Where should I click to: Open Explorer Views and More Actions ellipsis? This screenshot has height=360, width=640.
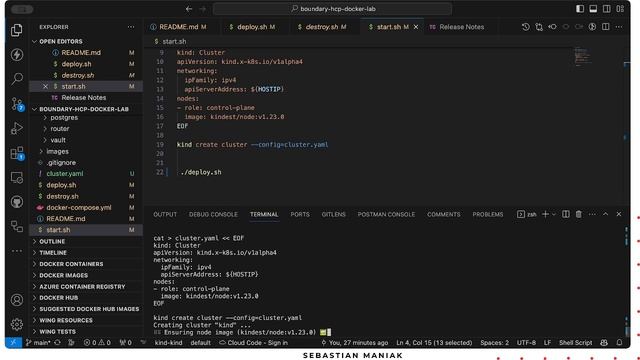(131, 27)
